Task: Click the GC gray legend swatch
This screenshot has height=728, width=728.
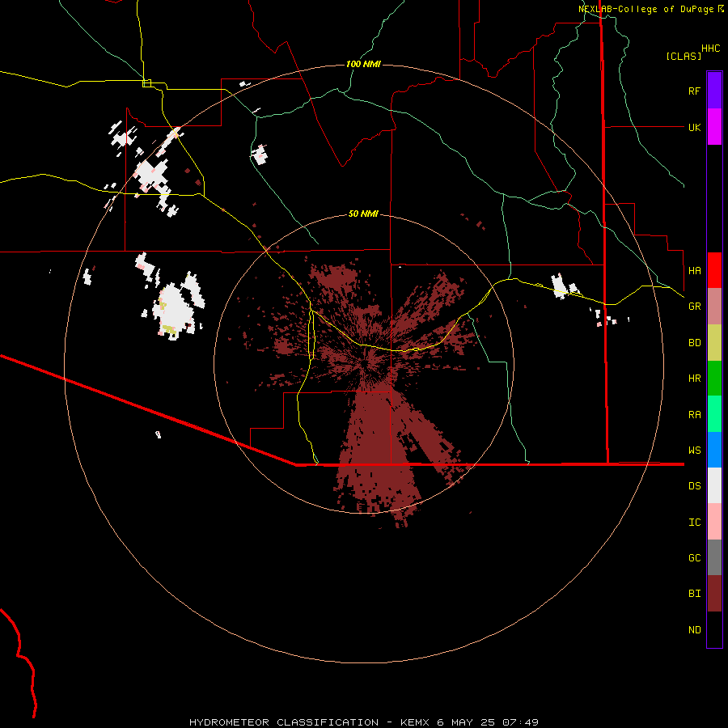Action: 714,557
